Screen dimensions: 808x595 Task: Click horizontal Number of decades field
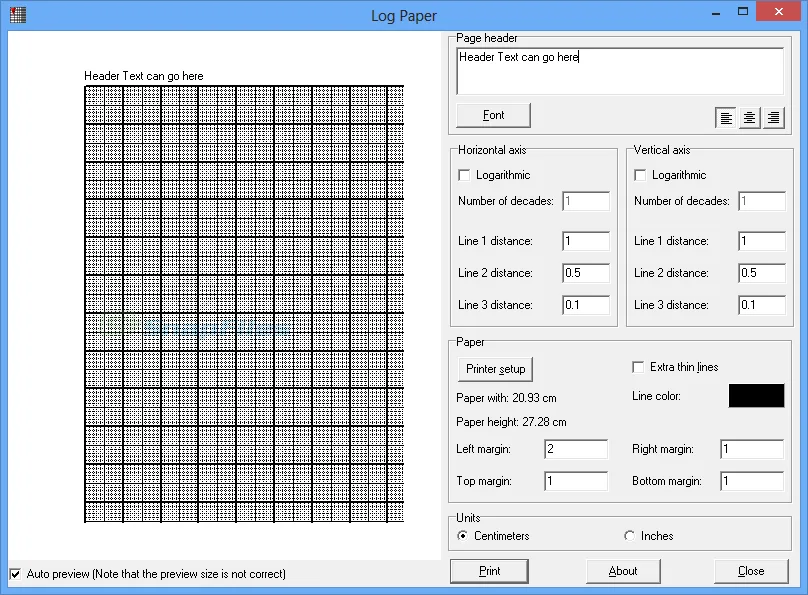click(586, 201)
